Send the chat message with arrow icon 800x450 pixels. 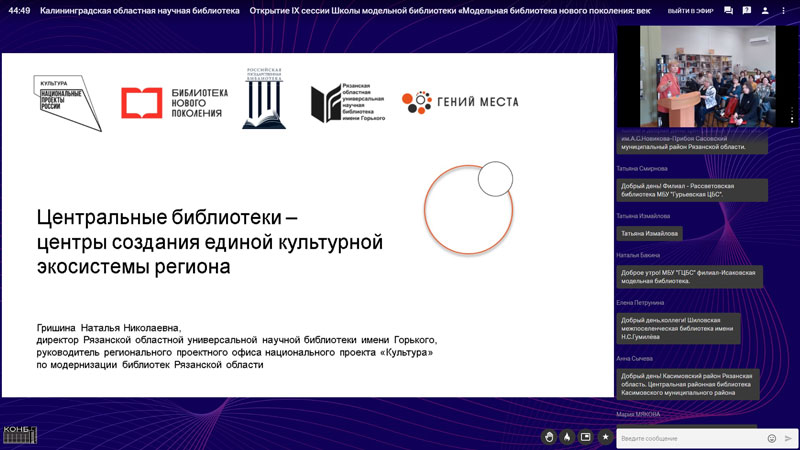pos(788,438)
